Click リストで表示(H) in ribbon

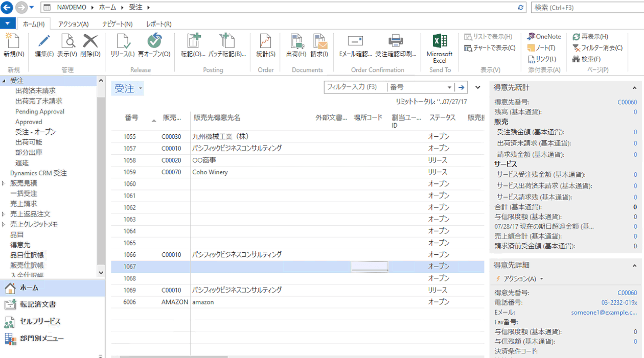click(x=488, y=37)
